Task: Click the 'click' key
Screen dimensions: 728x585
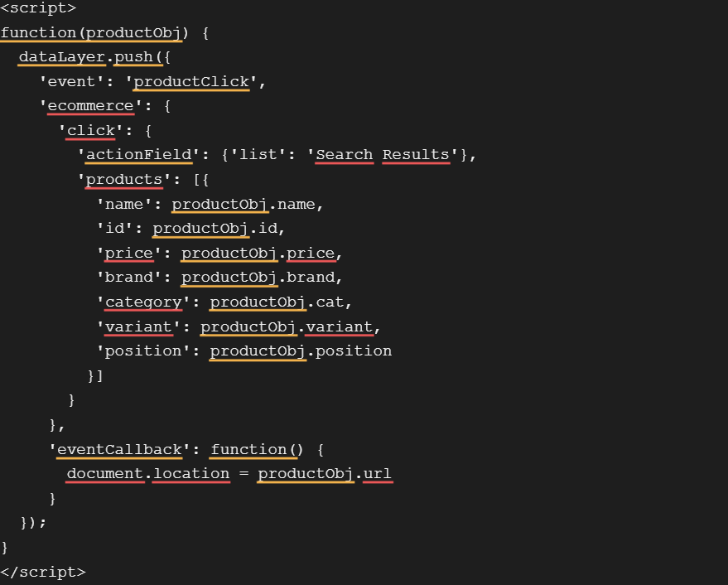Action: pyautogui.click(x=90, y=131)
